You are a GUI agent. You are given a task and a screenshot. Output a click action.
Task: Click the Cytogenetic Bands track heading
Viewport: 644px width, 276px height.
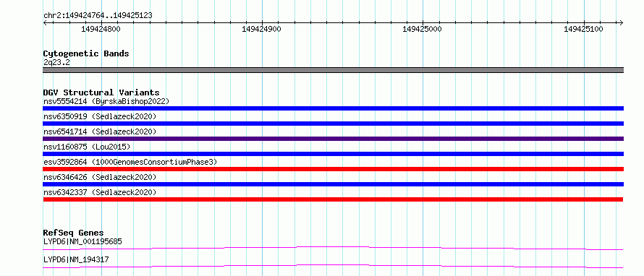86,53
